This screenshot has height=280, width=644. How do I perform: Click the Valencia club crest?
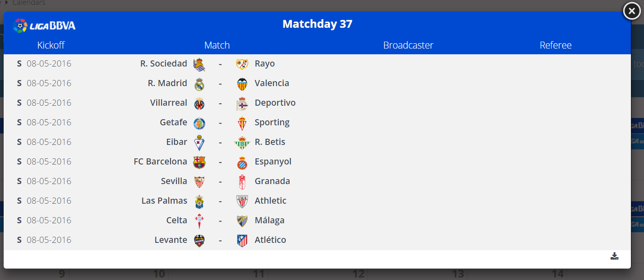point(242,84)
